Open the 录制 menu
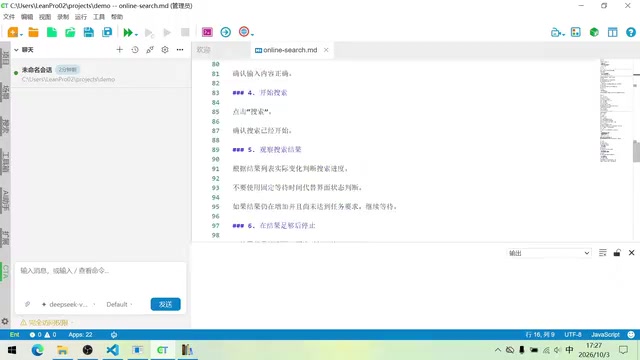The width and height of the screenshot is (640, 360). (x=63, y=17)
